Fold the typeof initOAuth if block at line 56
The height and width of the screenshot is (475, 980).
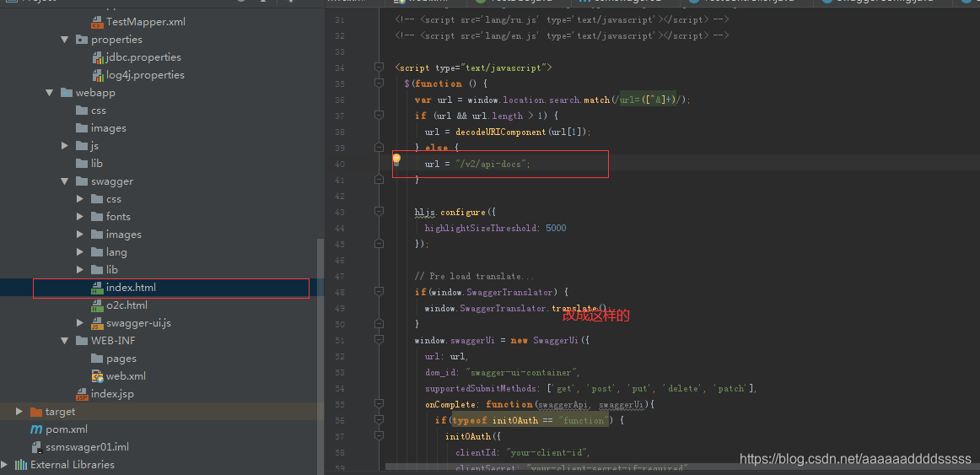378,420
